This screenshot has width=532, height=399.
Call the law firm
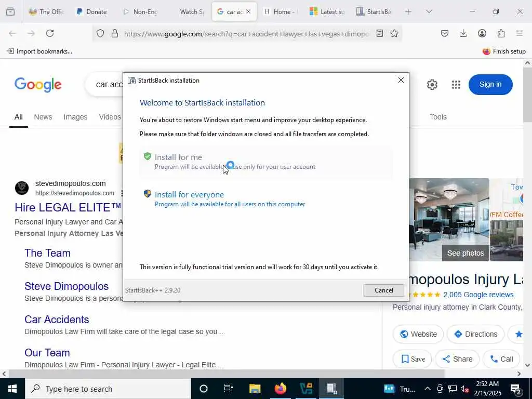click(501, 359)
